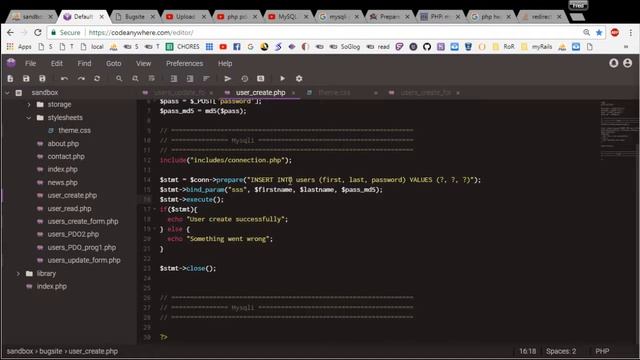Click the Codeanywhere logo icon
Screen dimensions: 640x360
click(x=11, y=63)
